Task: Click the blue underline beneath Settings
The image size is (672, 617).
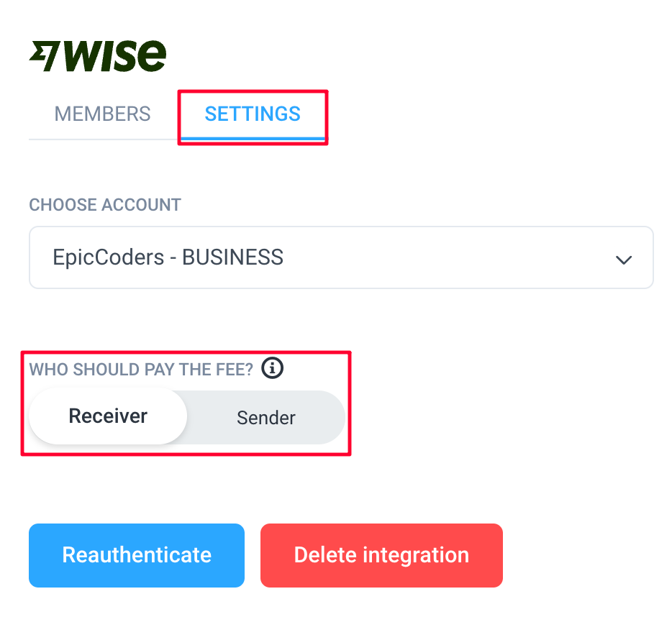Action: point(253,139)
